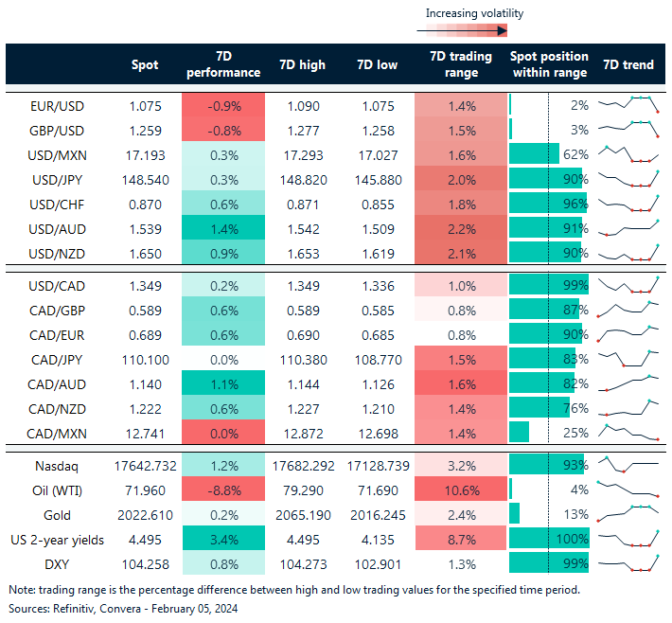Click the Spot column header
Viewport: 672px width, 623px height.
pyautogui.click(x=145, y=64)
